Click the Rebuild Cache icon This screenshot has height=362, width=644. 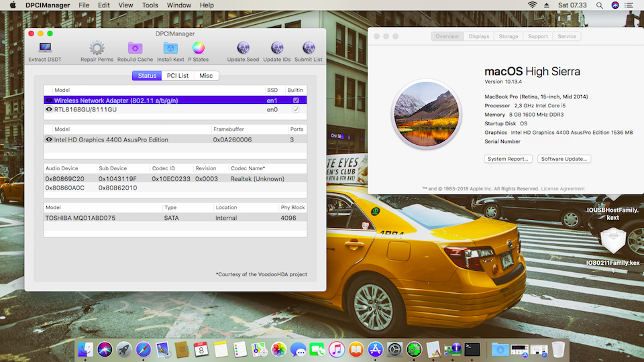[x=135, y=48]
